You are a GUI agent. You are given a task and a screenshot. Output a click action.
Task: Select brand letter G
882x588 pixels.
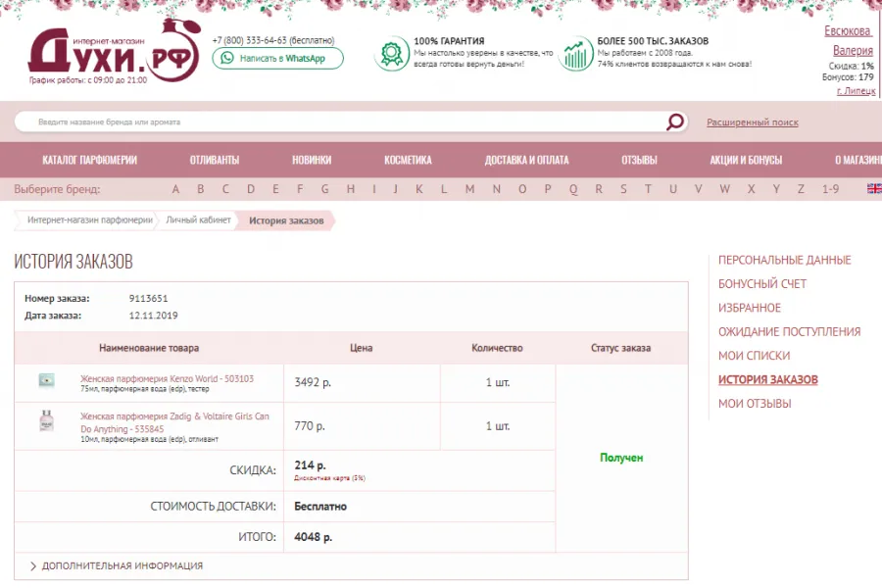[324, 189]
